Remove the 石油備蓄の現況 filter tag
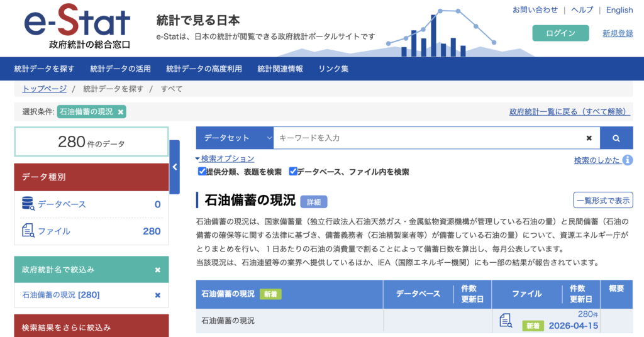Image resolution: width=644 pixels, height=337 pixels. (x=121, y=112)
